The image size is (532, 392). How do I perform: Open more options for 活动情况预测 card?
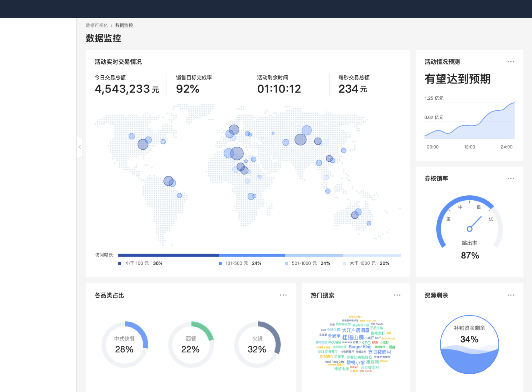511,62
